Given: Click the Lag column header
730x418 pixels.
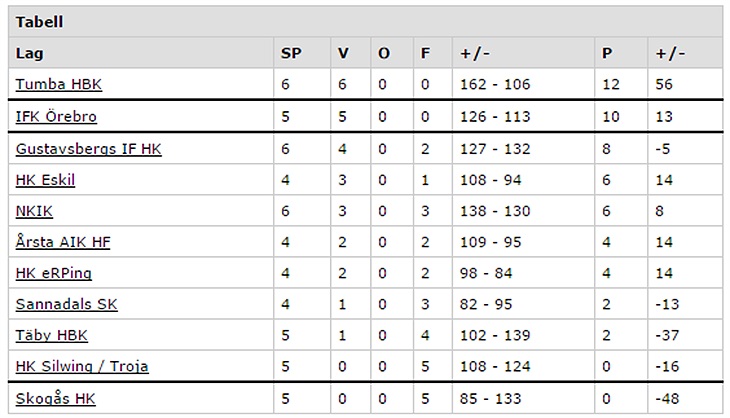Looking at the screenshot, I should (29, 53).
